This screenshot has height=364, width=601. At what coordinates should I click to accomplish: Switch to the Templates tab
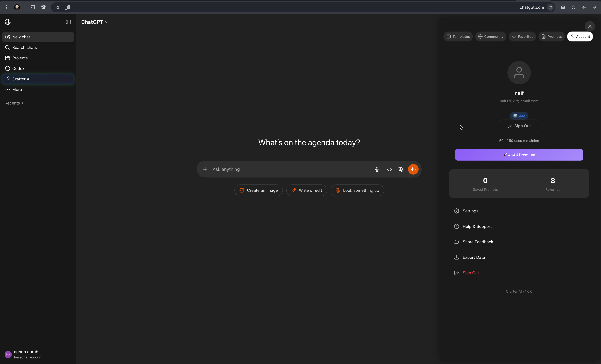coord(458,36)
